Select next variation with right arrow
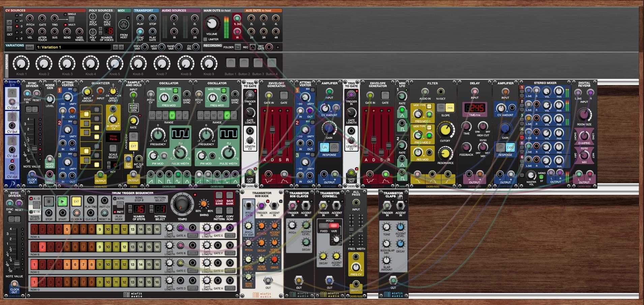 [x=122, y=47]
